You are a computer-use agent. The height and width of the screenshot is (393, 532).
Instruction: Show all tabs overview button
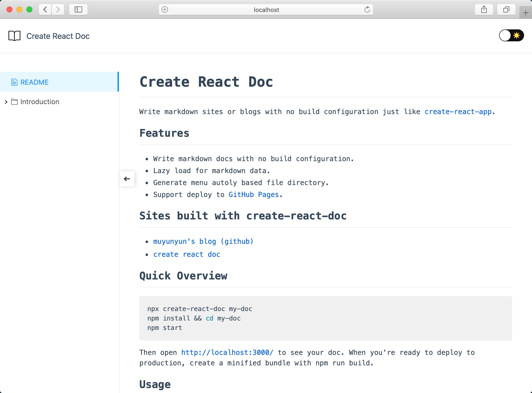pos(506,10)
